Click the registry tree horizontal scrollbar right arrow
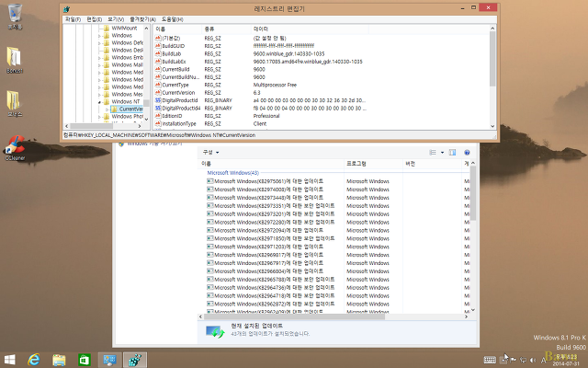Image resolution: width=588 pixels, height=368 pixels. click(139, 126)
